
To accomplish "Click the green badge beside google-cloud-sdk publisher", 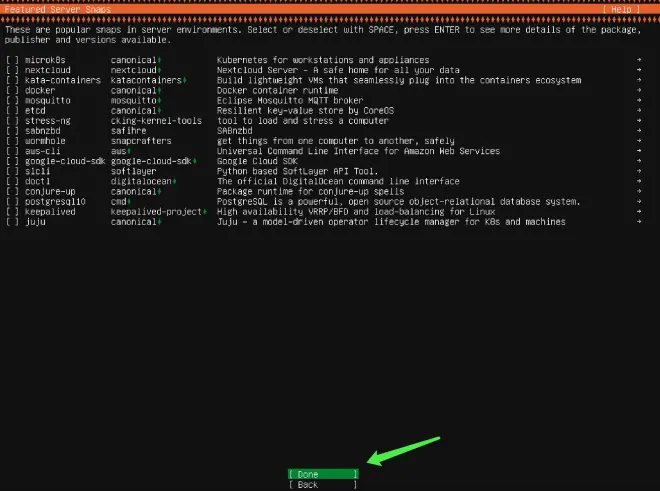I will 194,161.
